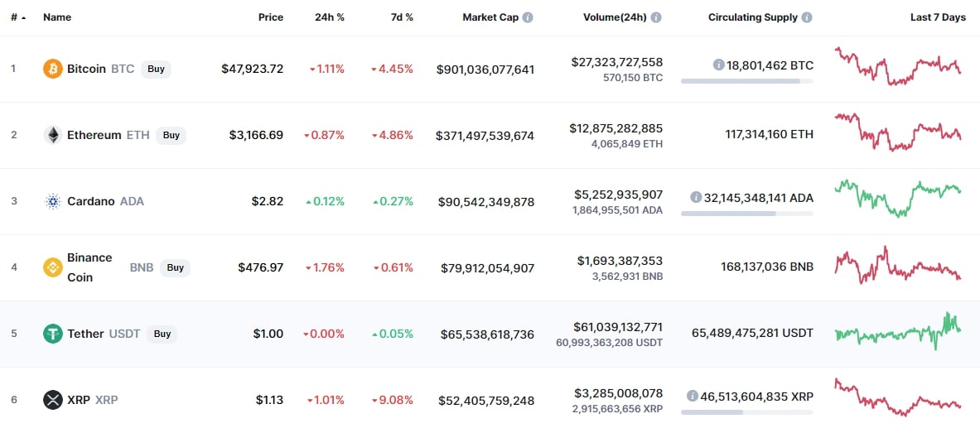
Task: Sort table by Market Cap header
Action: click(490, 17)
